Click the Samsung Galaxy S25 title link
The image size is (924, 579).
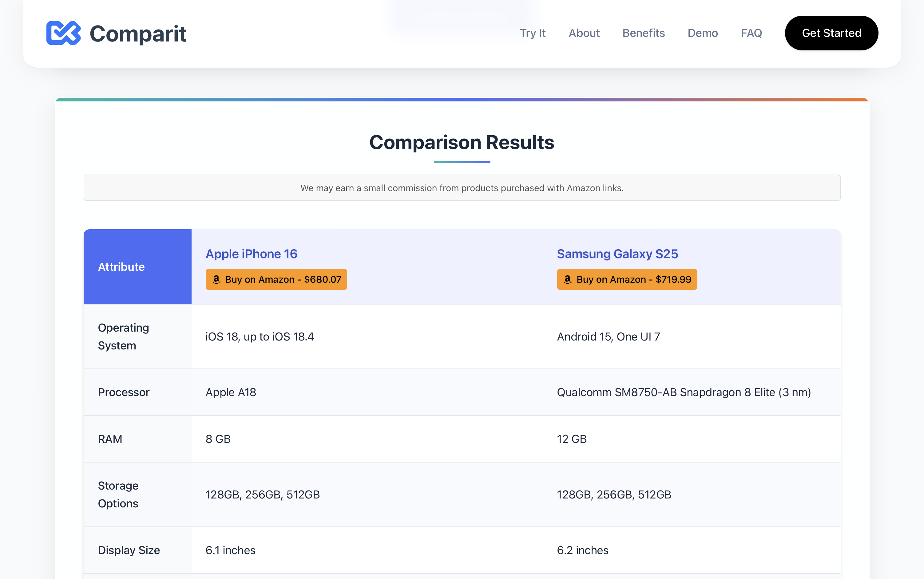[x=617, y=254]
